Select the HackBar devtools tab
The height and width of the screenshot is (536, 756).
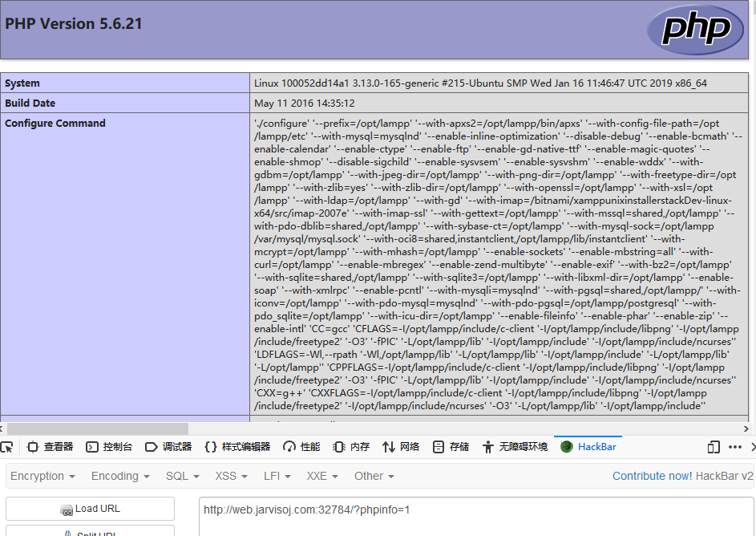(588, 447)
